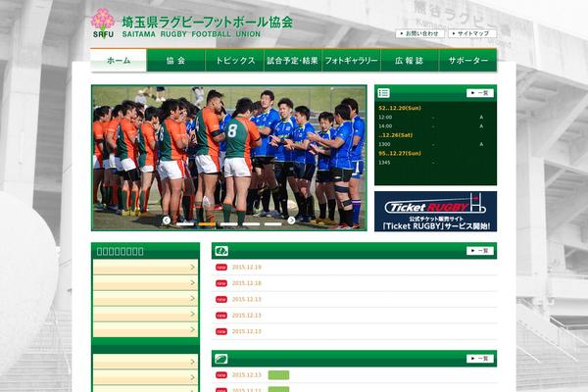The image size is (588, 392).
Task: Go to the トピックス menu item
Action: [x=234, y=60]
